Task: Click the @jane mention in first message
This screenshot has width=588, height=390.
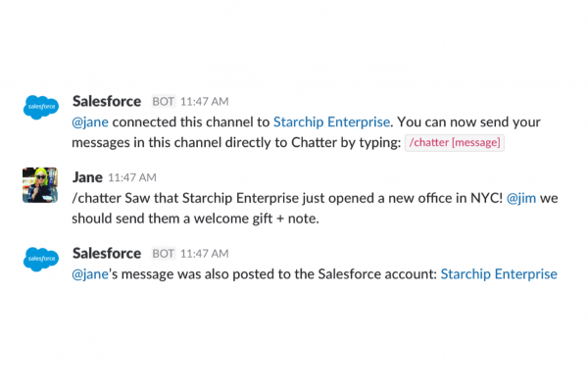Action: click(90, 122)
